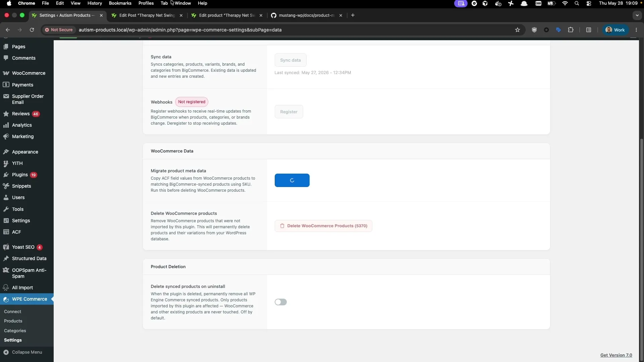Open the Profiles menu in menu bar
The width and height of the screenshot is (644, 362).
click(146, 3)
